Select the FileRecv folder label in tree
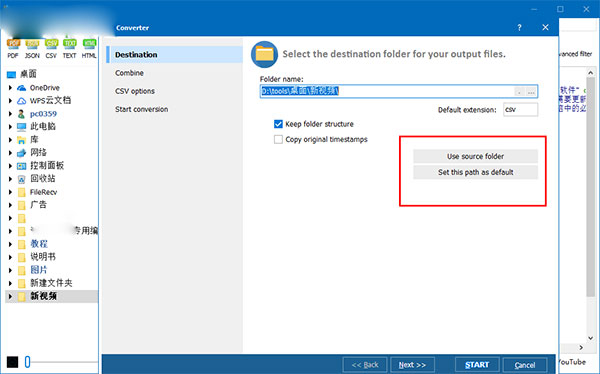The image size is (600, 374). (x=43, y=192)
